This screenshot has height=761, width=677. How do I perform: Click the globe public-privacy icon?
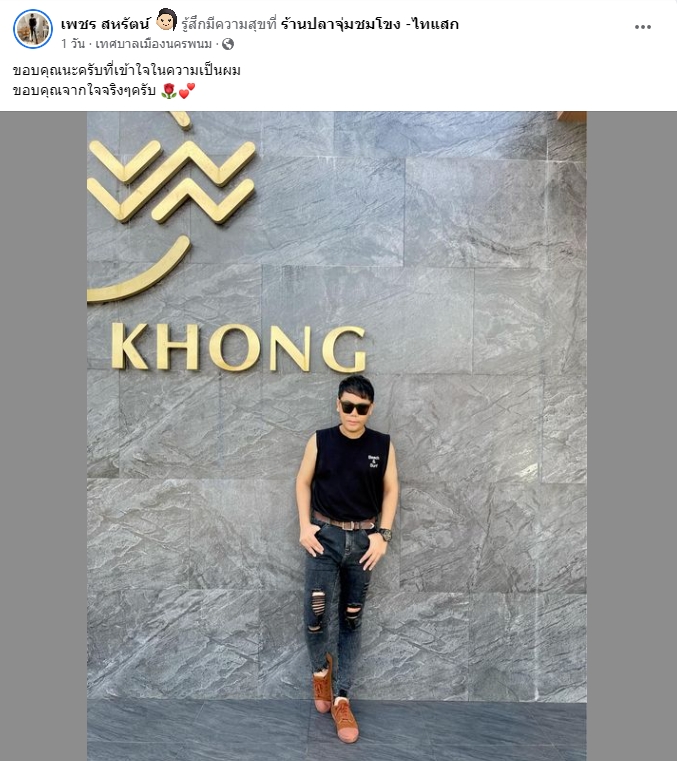[228, 44]
